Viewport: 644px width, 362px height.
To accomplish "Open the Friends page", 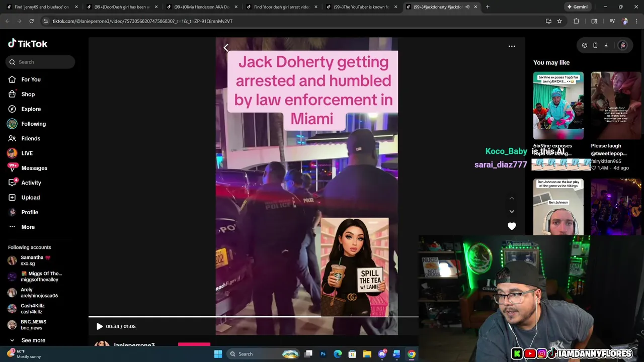I will coord(30,138).
